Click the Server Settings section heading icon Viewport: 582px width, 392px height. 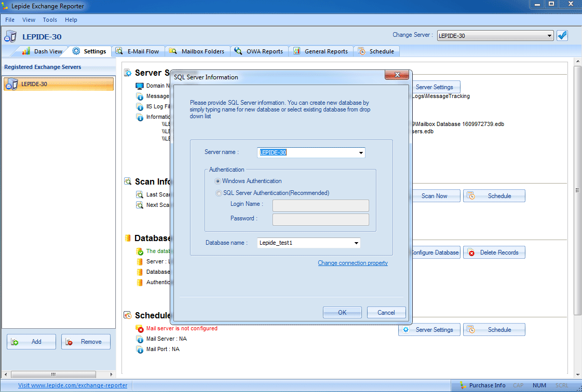[128, 73]
